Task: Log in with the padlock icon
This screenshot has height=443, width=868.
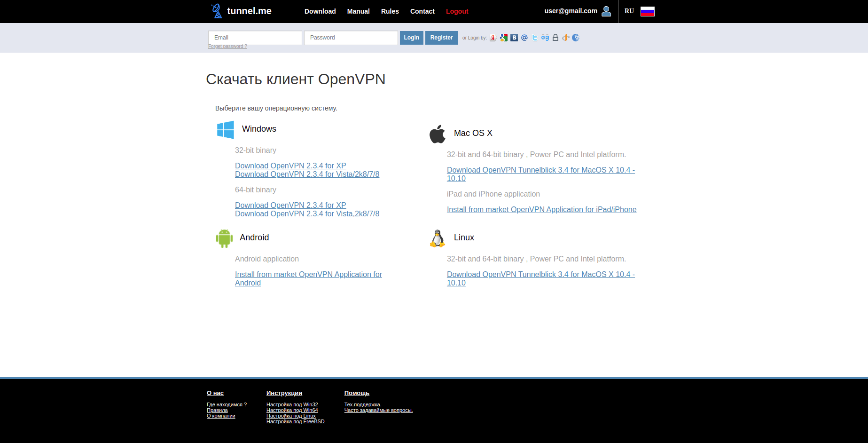Action: tap(555, 38)
